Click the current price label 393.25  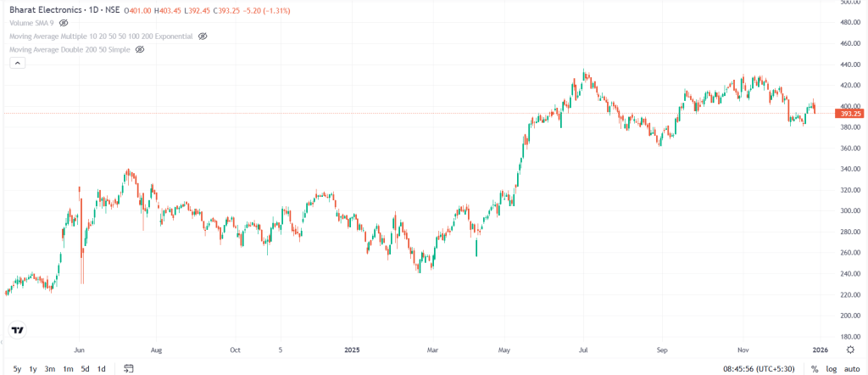click(x=849, y=114)
